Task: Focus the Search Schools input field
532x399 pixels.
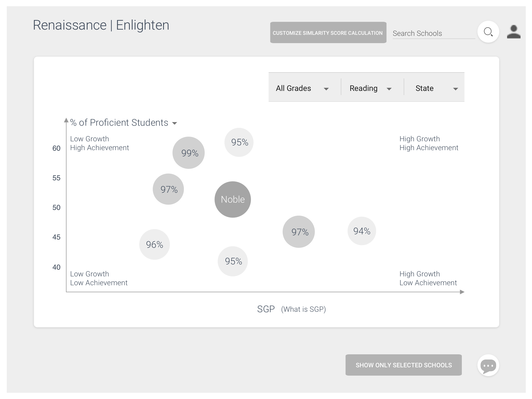Action: [x=434, y=34]
